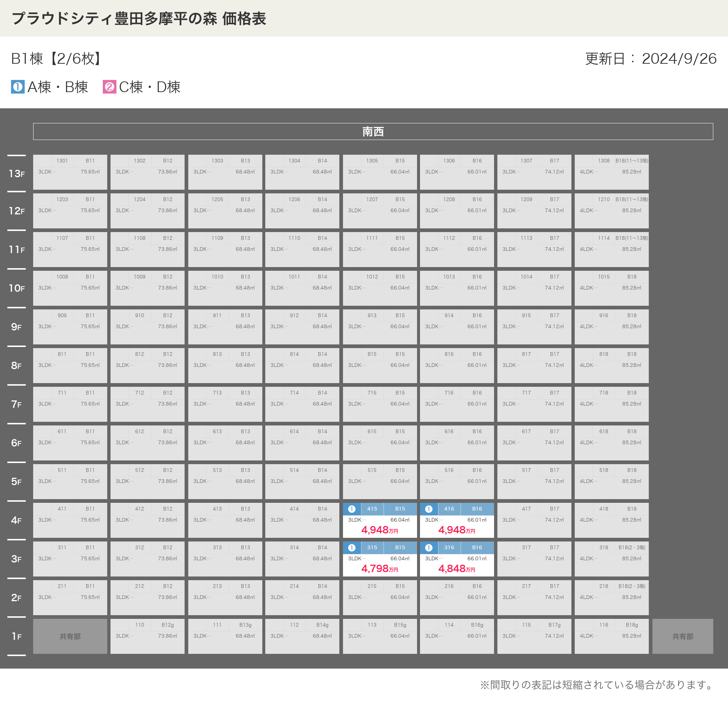Click unit 214 B14 cell
This screenshot has height=701, width=728.
coord(302,598)
